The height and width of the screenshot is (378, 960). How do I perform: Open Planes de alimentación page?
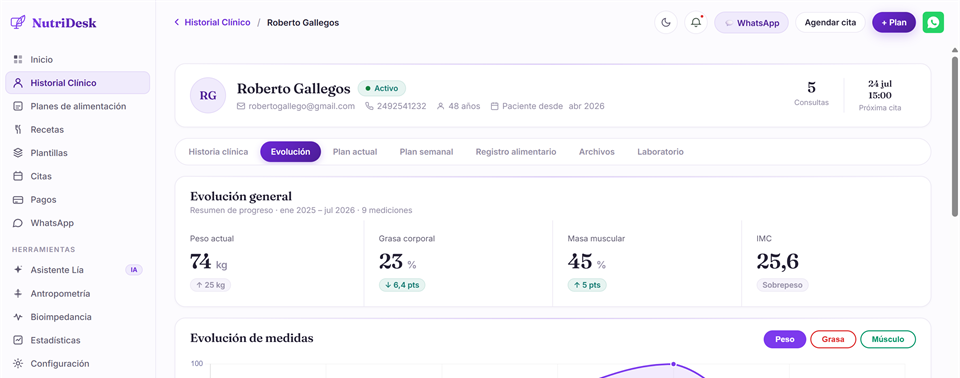coord(77,106)
